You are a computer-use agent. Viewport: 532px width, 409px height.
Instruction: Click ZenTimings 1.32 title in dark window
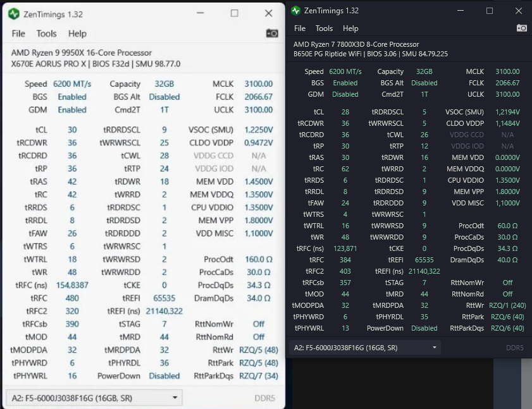click(331, 11)
